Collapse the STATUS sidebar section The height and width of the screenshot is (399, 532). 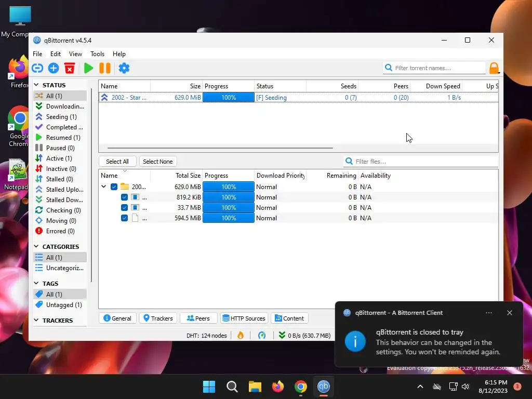click(36, 85)
